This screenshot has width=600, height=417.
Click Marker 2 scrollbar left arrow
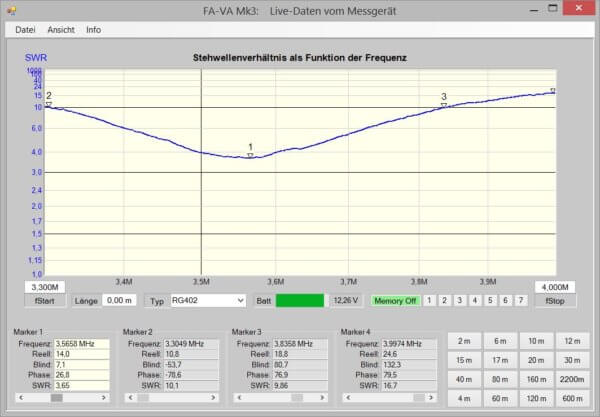(x=130, y=398)
